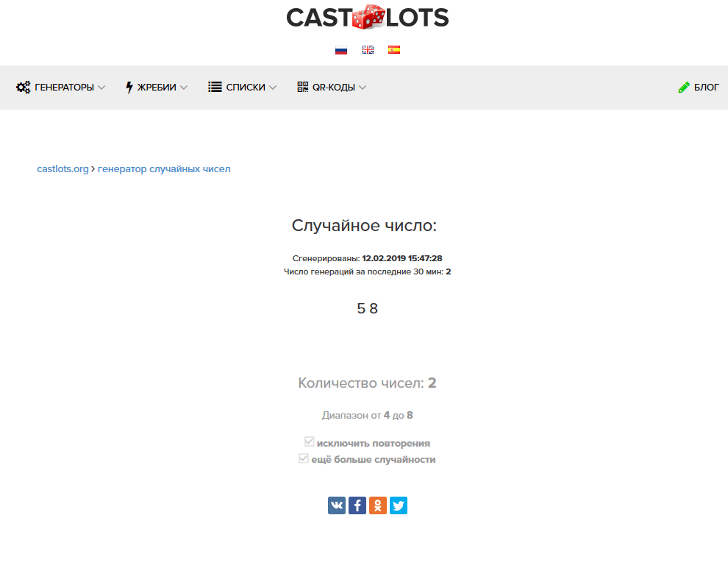Screen dimensions: 728x568
Task: Click the timestamp '12.02.2019 15:47:28'
Action: [x=402, y=258]
